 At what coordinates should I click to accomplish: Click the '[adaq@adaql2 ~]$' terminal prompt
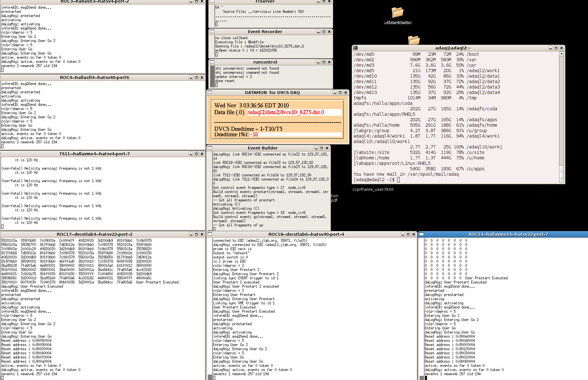[374, 180]
